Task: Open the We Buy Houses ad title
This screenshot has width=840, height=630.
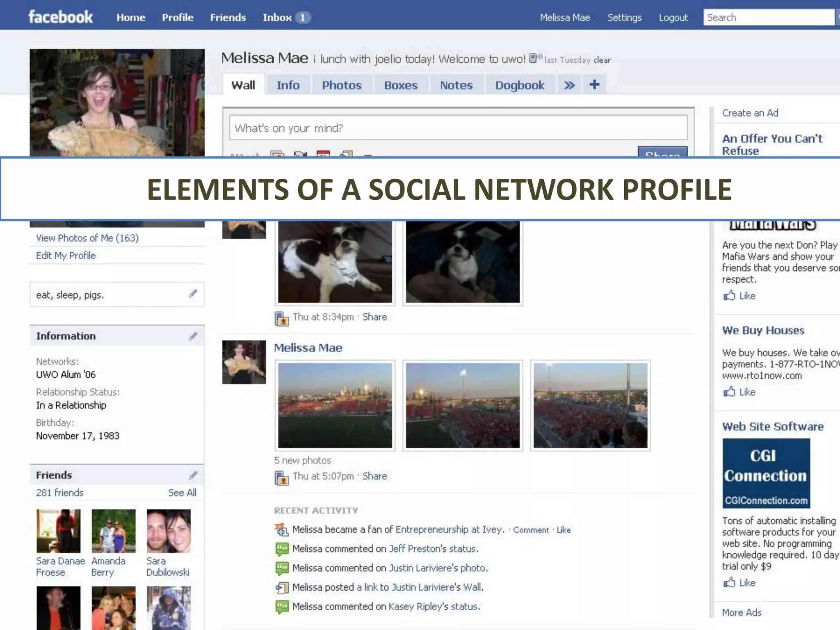Action: pos(763,330)
